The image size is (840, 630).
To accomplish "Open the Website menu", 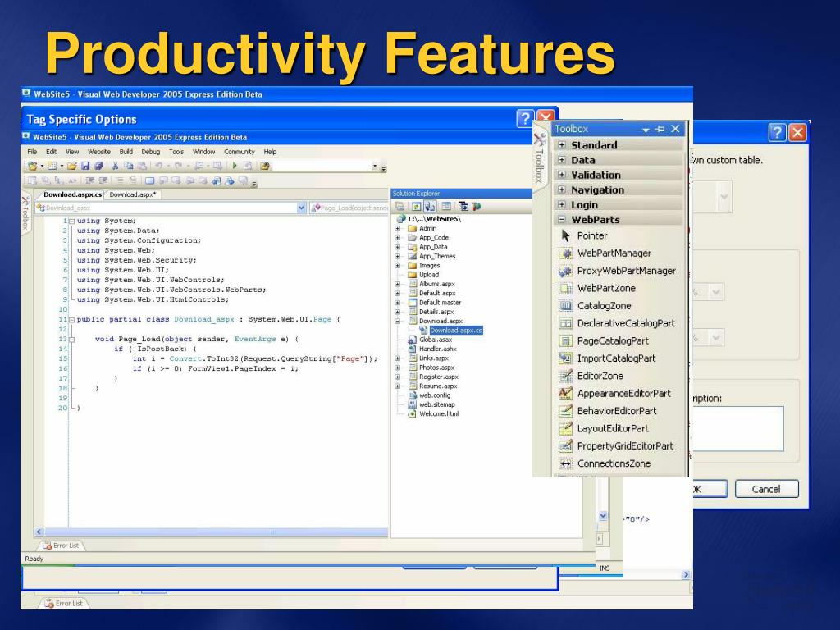I will pos(99,152).
